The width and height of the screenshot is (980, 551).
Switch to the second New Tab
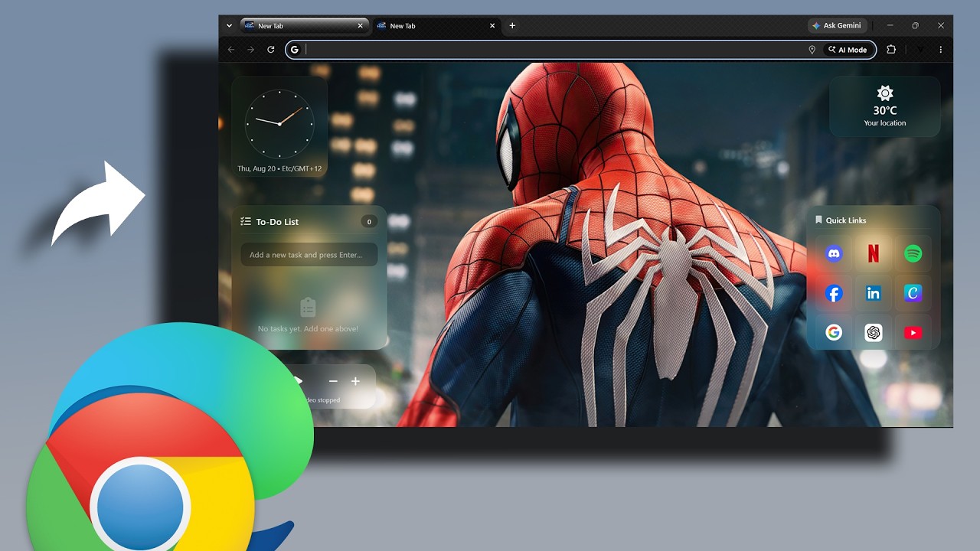pos(436,26)
